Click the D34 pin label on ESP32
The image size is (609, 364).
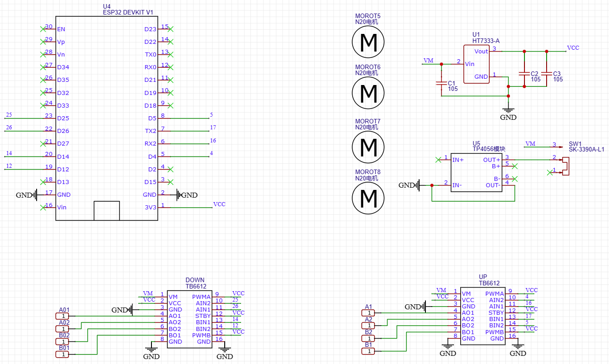coord(63,67)
